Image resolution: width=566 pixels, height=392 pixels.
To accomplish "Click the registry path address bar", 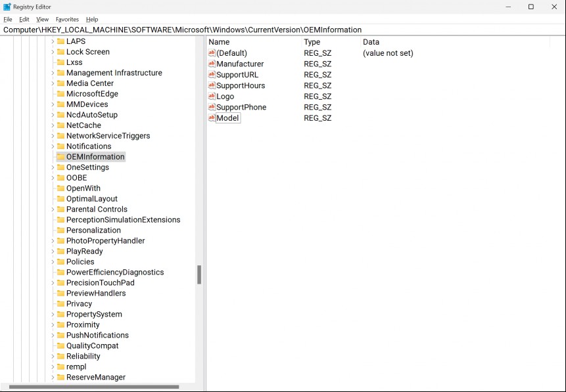I will 283,30.
